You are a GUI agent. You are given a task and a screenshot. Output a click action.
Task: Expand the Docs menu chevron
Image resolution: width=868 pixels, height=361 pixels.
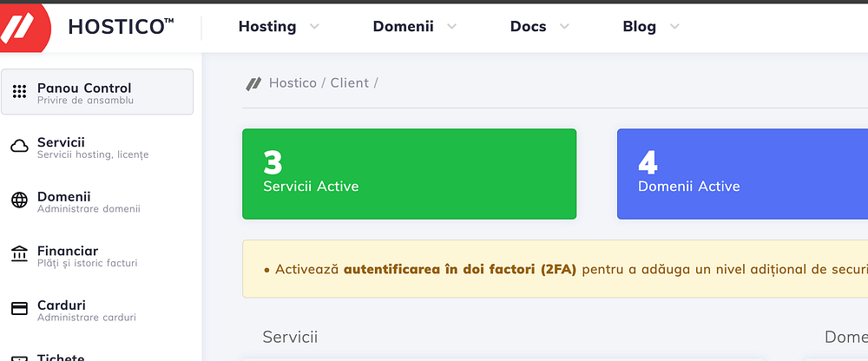tap(564, 27)
